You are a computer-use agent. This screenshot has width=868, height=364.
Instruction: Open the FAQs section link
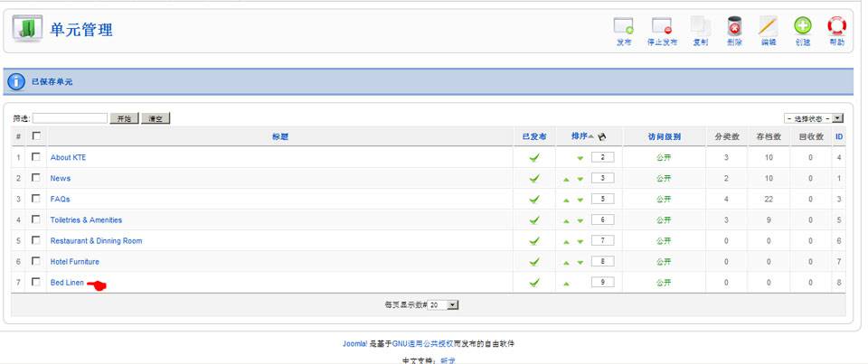click(61, 199)
